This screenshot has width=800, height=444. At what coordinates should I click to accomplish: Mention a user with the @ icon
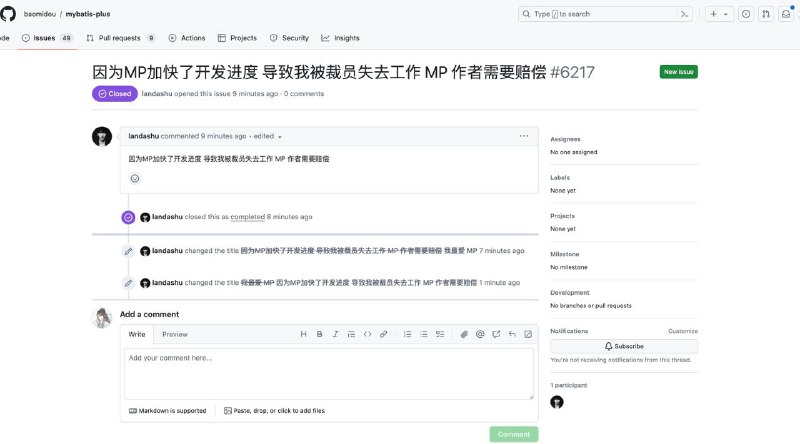[480, 334]
